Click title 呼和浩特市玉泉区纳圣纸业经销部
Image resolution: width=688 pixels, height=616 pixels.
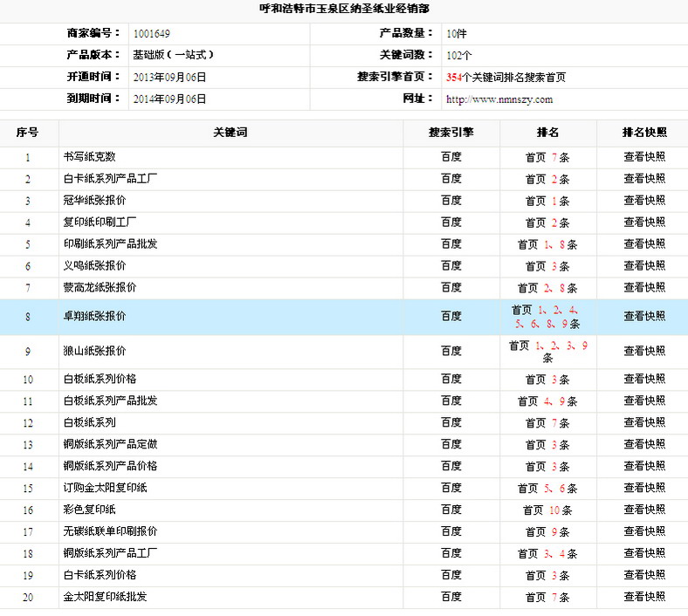(x=344, y=9)
